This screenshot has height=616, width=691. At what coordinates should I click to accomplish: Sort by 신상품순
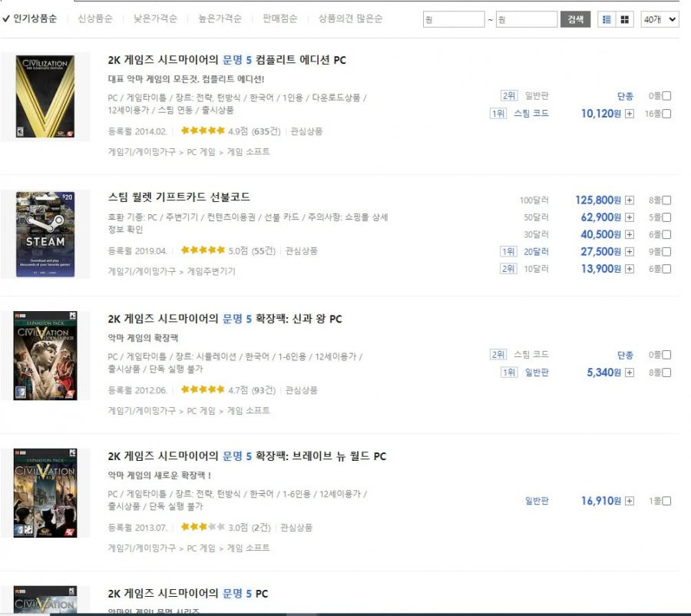95,18
